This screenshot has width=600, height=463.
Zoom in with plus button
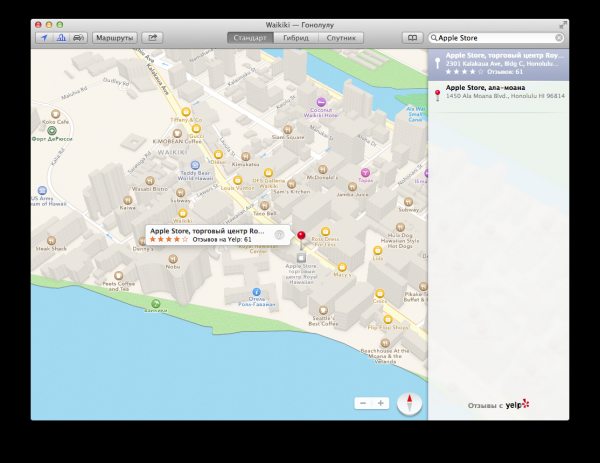(380, 403)
